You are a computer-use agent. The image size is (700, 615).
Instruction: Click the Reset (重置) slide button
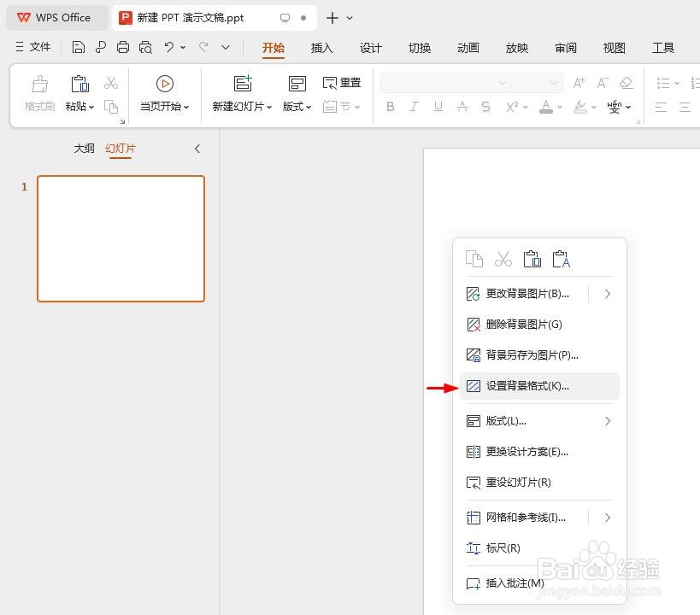(342, 83)
